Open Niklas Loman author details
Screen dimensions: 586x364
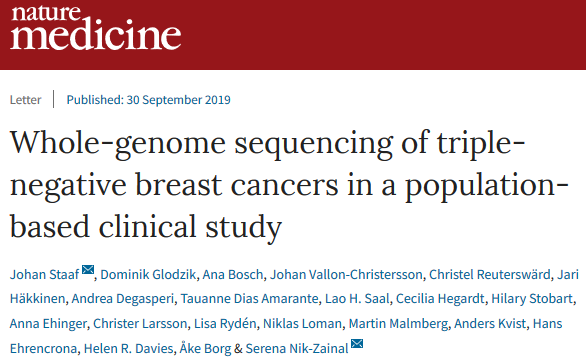(303, 324)
